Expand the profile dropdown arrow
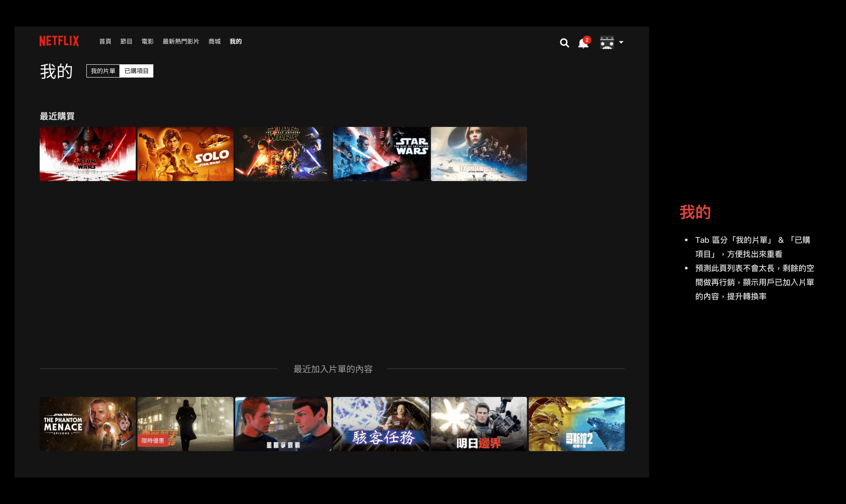Screen dimensions: 846x504 point(621,43)
